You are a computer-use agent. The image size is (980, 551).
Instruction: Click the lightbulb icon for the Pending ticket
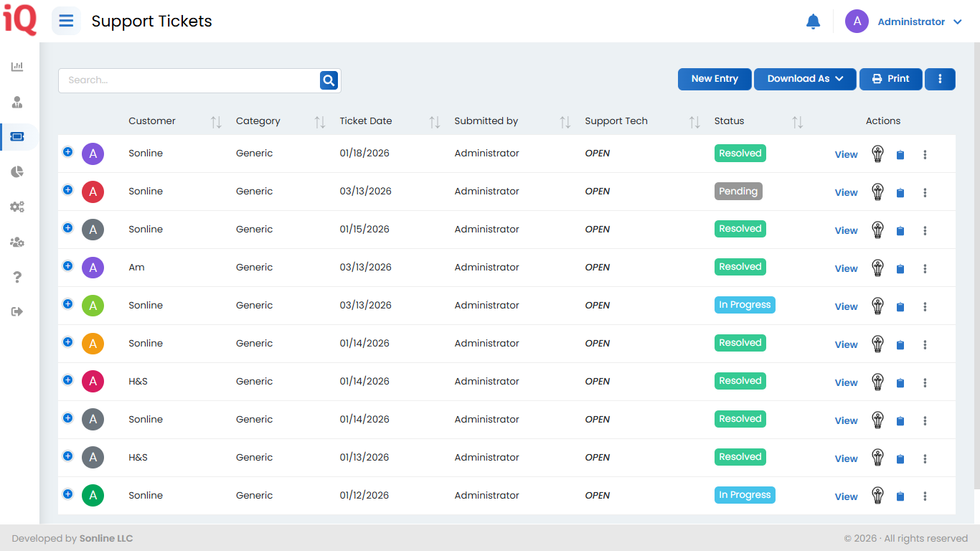click(877, 192)
